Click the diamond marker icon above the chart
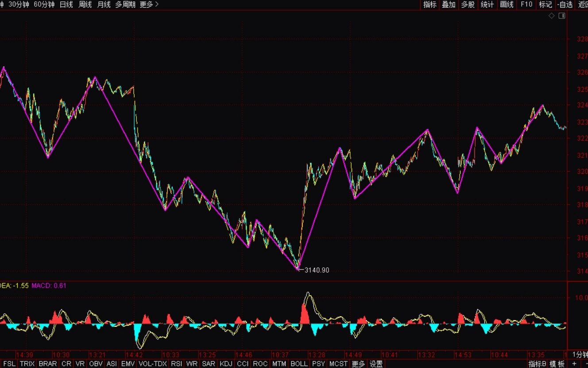The image size is (588, 368). click(552, 16)
